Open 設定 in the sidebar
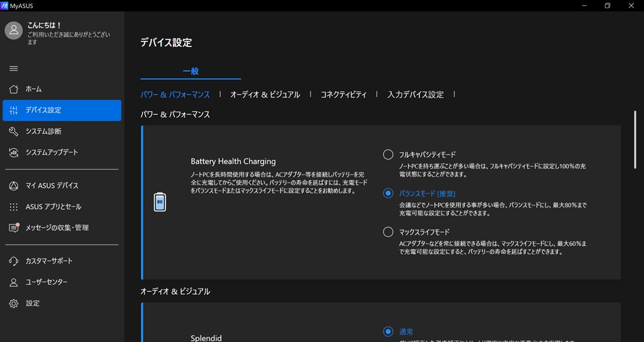Viewport: 644px width, 342px height. (x=62, y=304)
